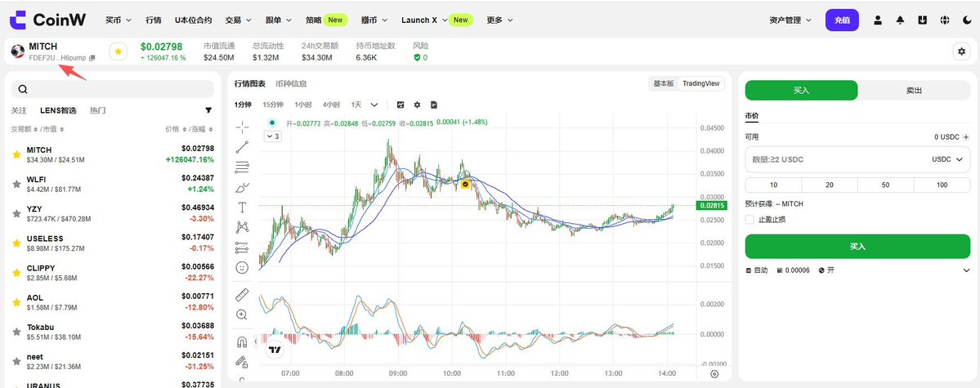Enable the 止盈止损 checkbox

click(x=750, y=219)
